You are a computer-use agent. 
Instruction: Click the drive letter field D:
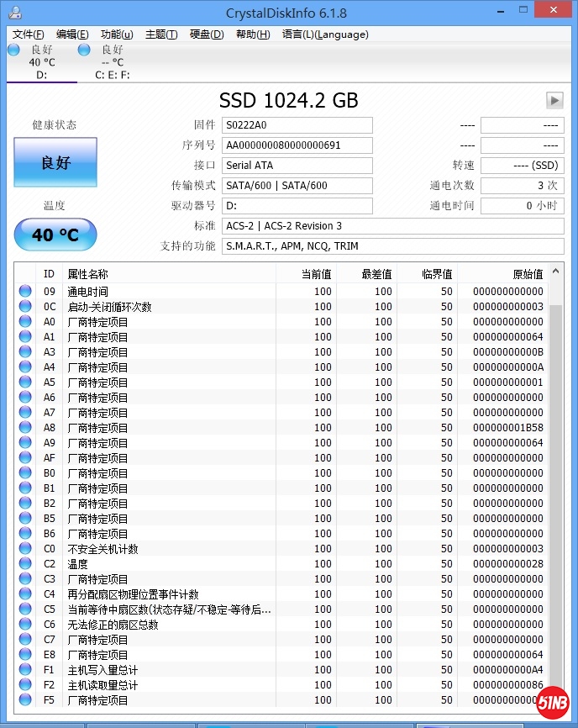tap(297, 206)
